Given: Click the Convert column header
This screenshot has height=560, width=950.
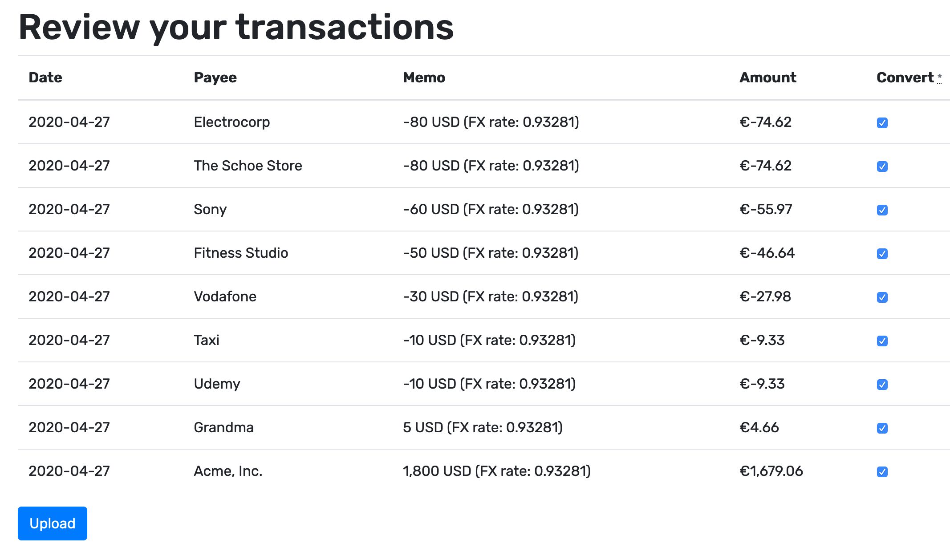Looking at the screenshot, I should tap(905, 77).
